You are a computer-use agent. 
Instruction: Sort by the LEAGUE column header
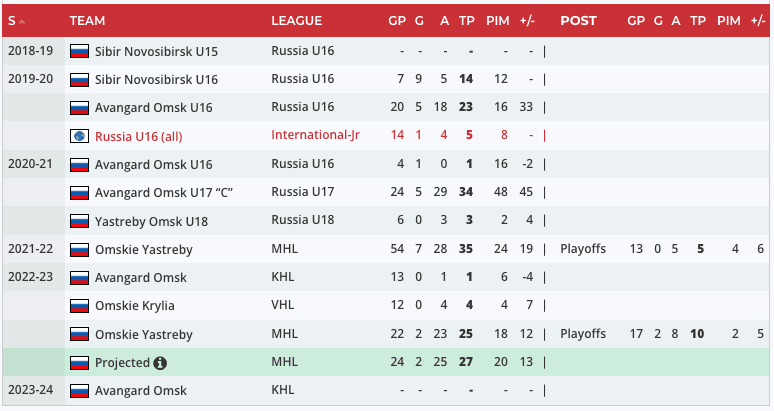[x=296, y=21]
